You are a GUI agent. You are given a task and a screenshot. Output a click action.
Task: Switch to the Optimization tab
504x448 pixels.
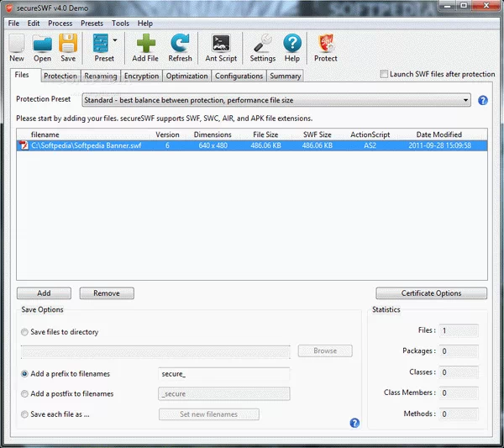(186, 76)
